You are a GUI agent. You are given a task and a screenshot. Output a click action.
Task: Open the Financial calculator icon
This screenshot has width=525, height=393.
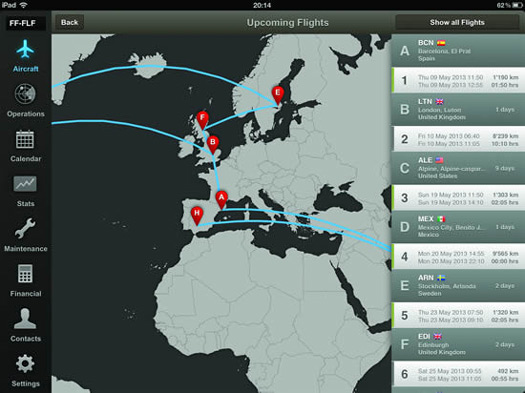coord(25,273)
